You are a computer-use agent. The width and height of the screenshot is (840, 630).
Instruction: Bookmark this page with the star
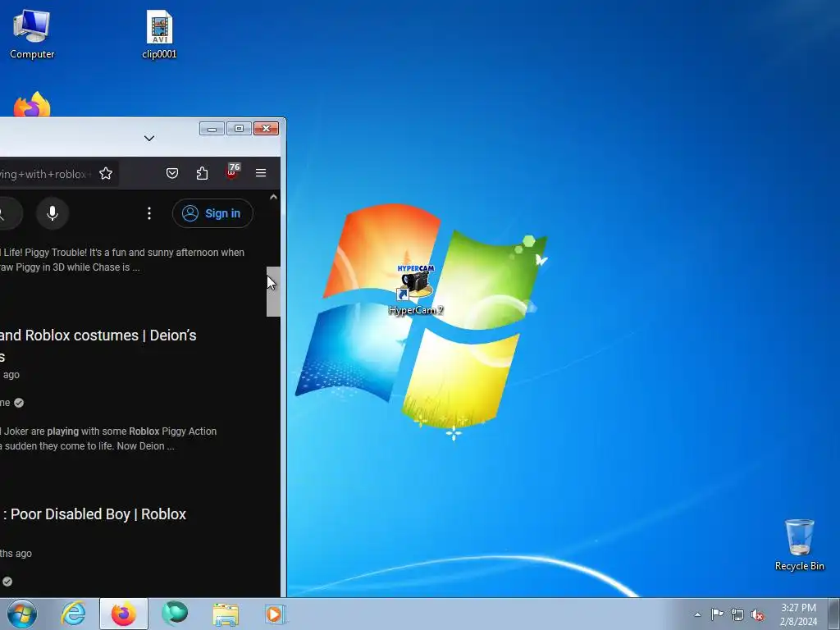[x=106, y=173]
